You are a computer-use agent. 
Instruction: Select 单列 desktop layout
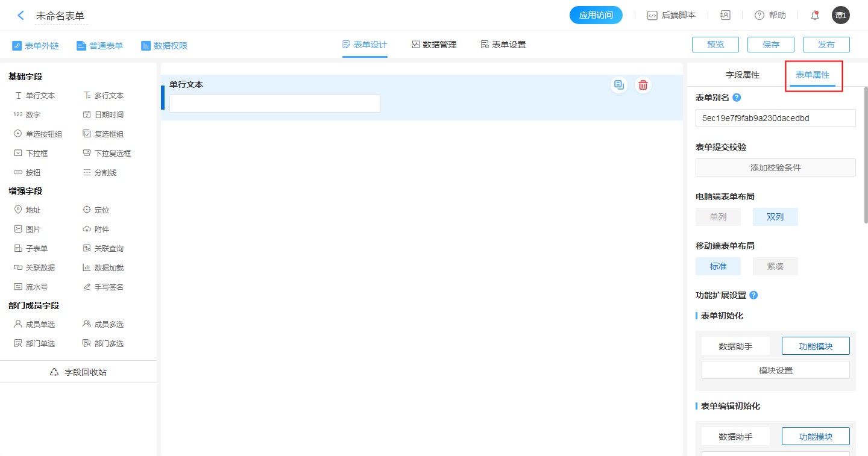(718, 217)
